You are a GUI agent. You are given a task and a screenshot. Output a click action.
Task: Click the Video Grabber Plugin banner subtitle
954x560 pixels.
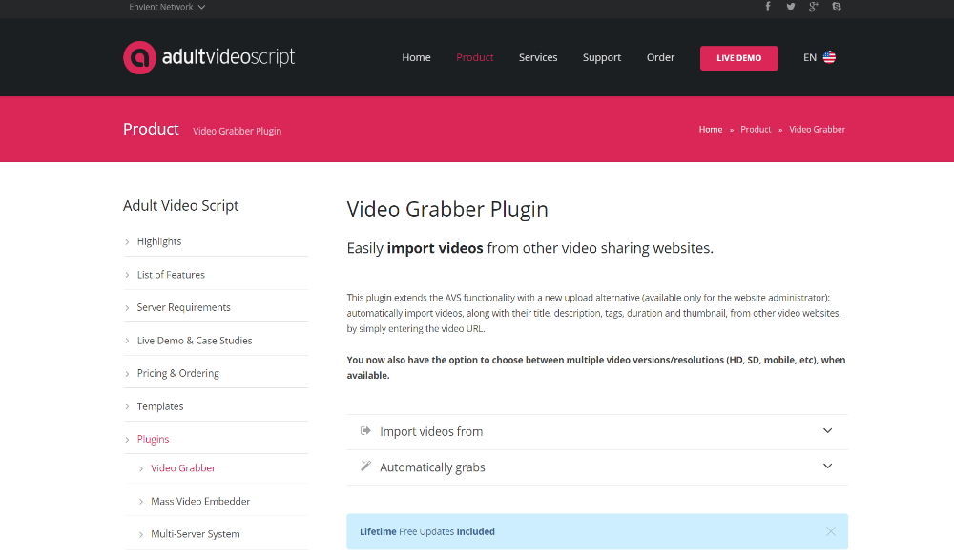tap(237, 131)
